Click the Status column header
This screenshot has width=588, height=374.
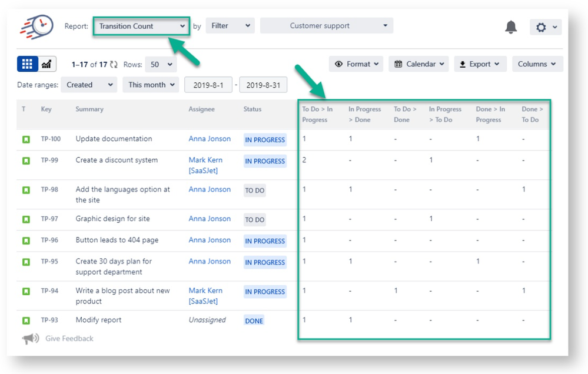click(x=253, y=109)
